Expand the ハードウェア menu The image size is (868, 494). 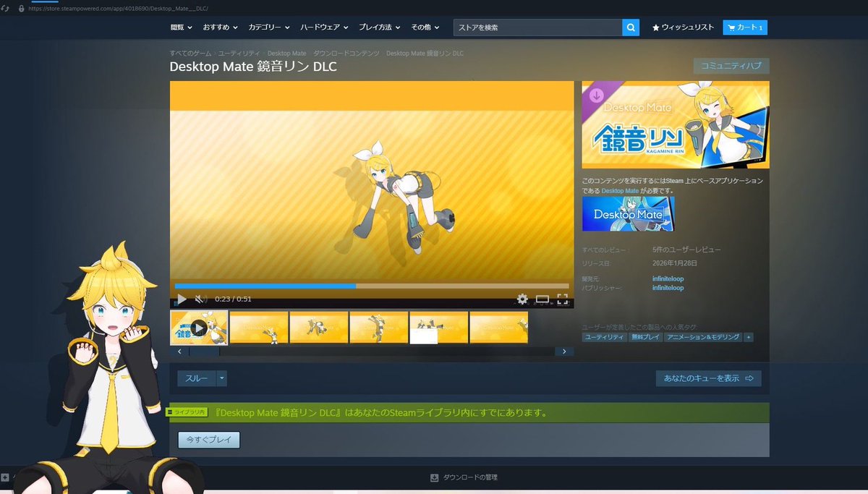point(325,27)
